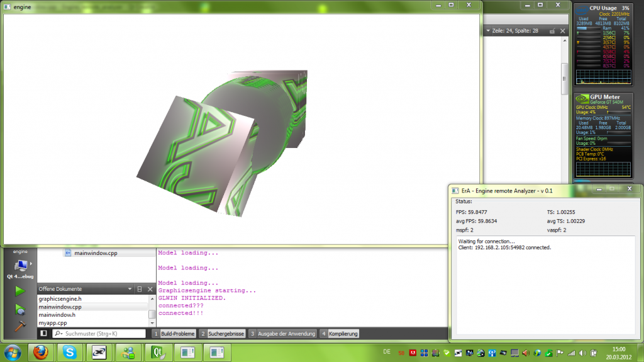
Task: Click the lock icon in the editor header
Action: [x=552, y=31]
